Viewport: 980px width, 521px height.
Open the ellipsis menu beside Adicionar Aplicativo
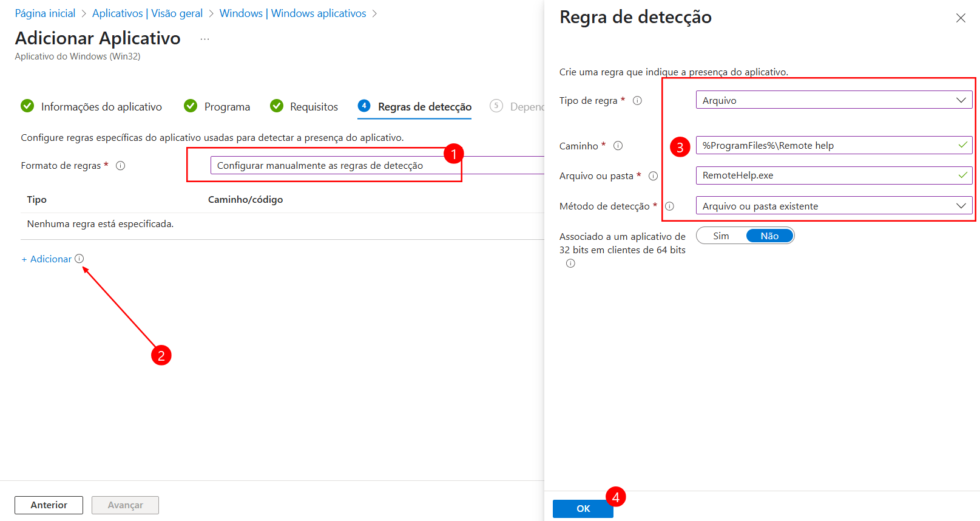coord(205,39)
